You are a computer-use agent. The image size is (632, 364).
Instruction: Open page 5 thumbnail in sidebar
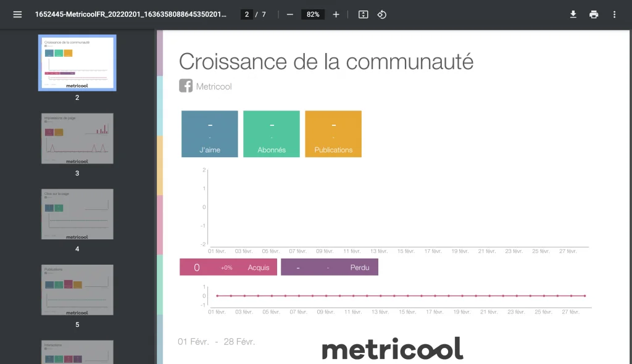[77, 290]
